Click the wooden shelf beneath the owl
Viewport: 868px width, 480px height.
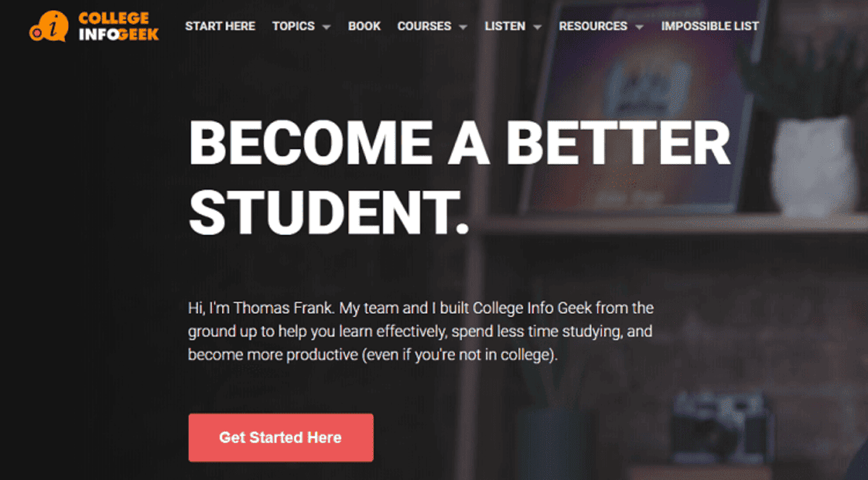coord(673,224)
